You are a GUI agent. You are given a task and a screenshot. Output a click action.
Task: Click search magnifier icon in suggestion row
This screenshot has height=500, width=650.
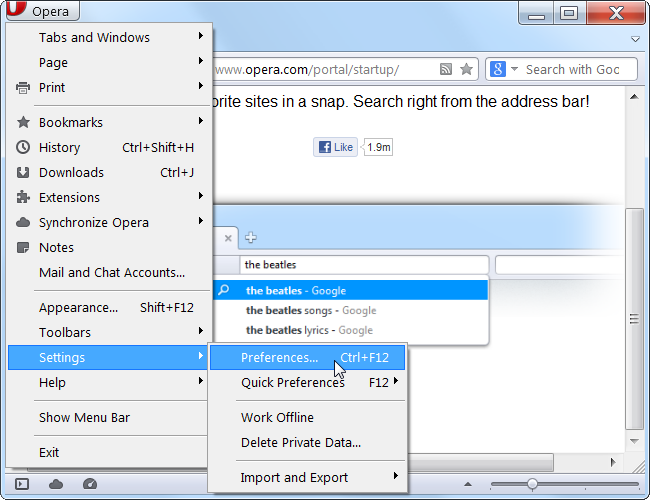point(223,290)
